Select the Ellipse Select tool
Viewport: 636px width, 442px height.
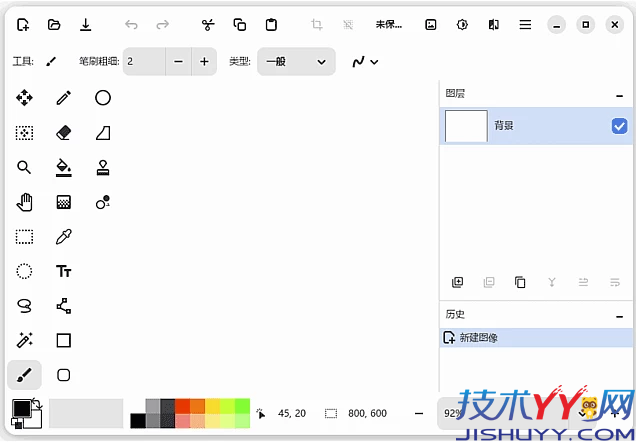pos(24,271)
